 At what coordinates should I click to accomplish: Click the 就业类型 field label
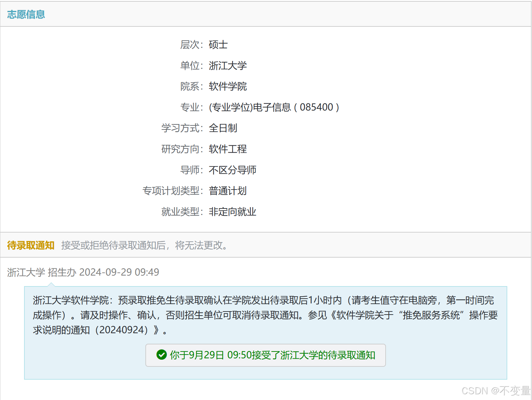(182, 212)
